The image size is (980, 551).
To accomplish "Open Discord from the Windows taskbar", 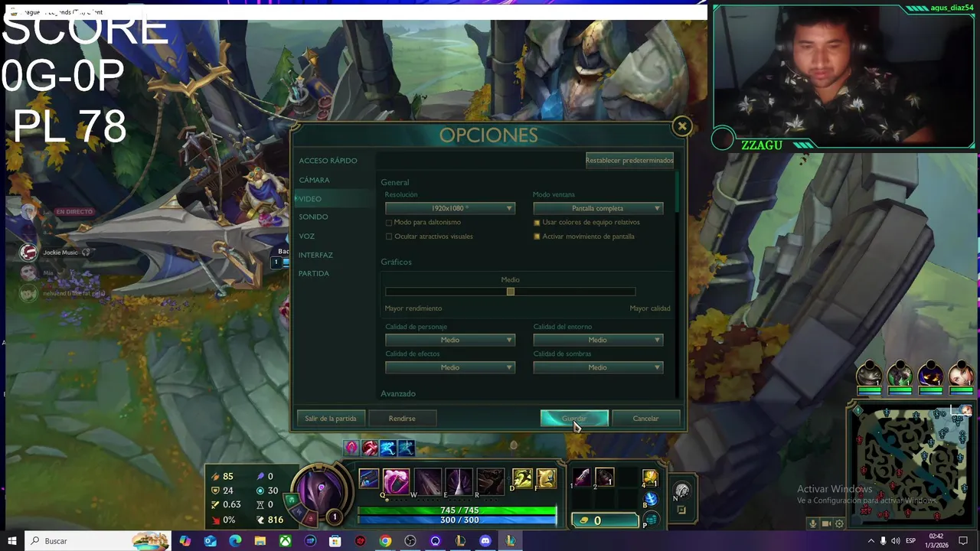I will click(485, 541).
